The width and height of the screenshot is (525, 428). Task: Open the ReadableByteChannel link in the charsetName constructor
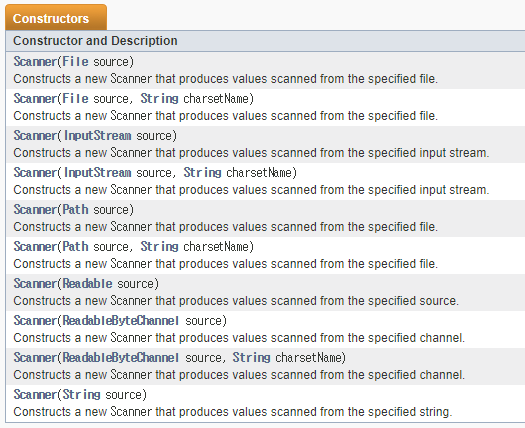[x=121, y=358]
